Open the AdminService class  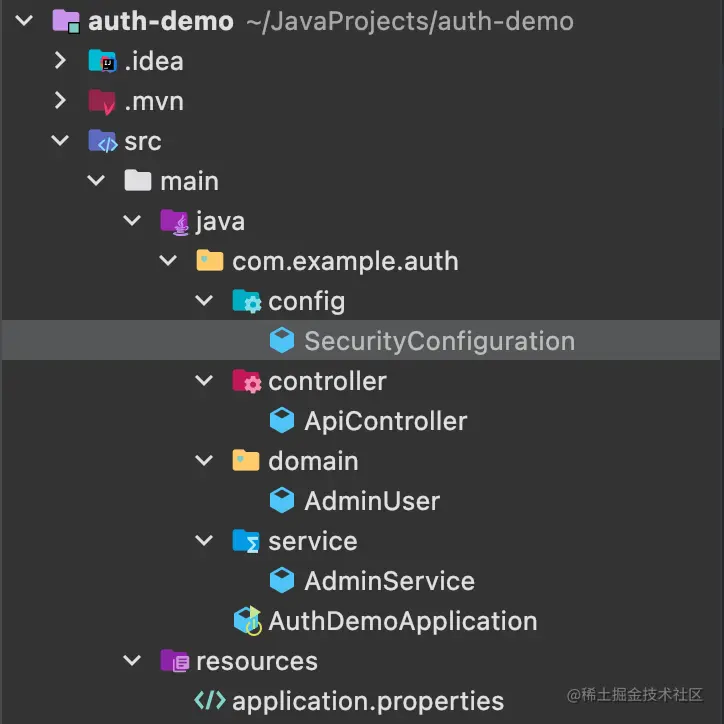tap(389, 581)
